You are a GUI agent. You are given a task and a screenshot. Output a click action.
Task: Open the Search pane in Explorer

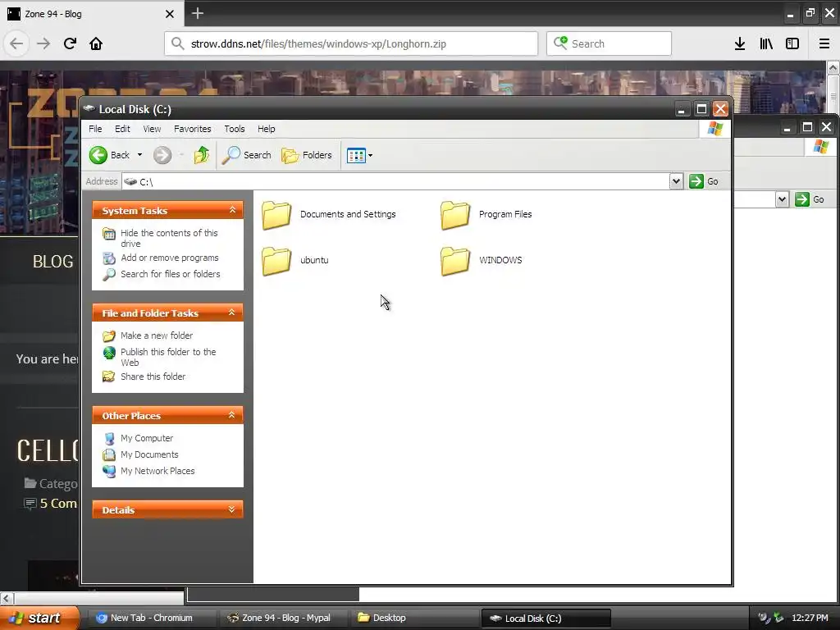tap(247, 155)
